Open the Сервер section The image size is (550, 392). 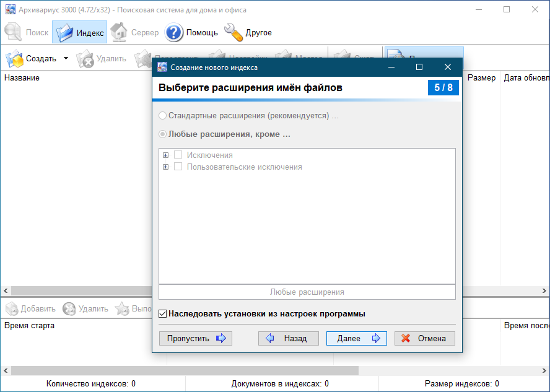(134, 32)
